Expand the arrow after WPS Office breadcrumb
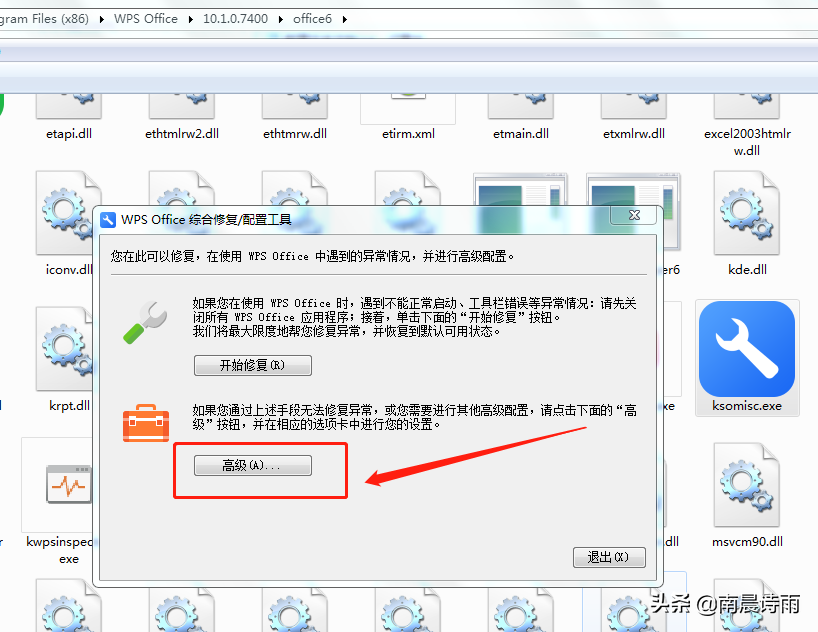Viewport: 818px width, 632px height. click(x=190, y=19)
